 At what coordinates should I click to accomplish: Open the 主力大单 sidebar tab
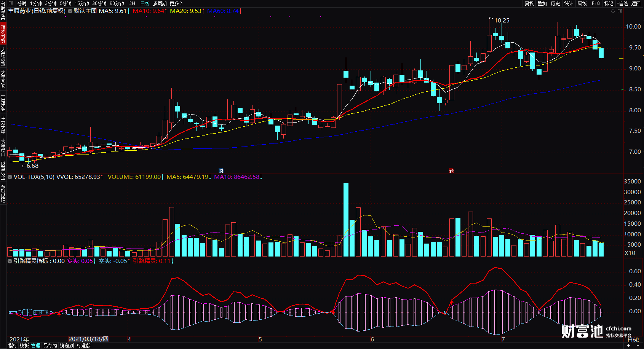[3, 125]
